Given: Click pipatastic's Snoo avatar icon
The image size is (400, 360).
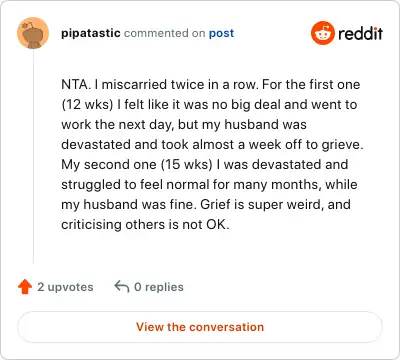Looking at the screenshot, I should 33,33.
